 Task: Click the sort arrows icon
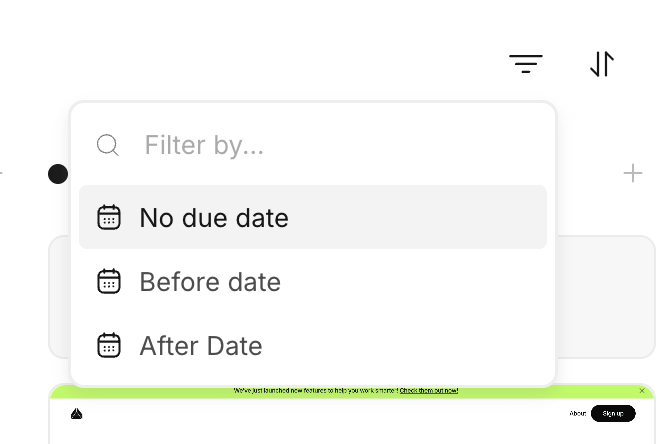coord(601,64)
